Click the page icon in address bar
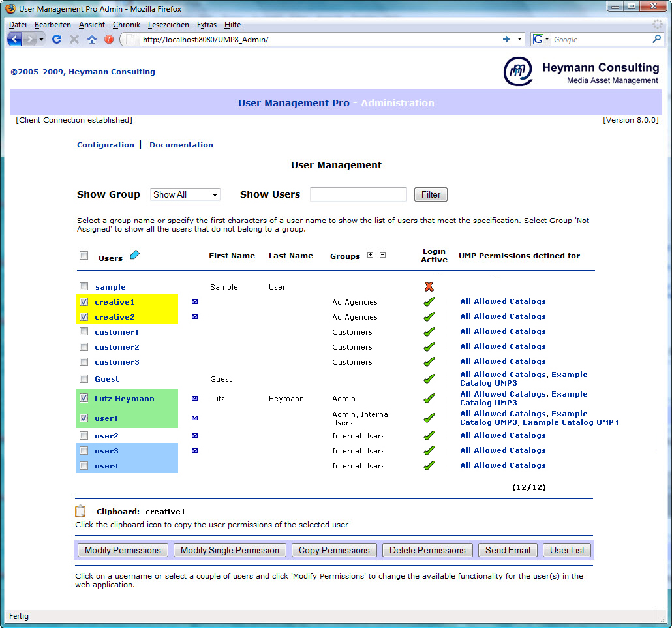The image size is (672, 629). pos(130,39)
